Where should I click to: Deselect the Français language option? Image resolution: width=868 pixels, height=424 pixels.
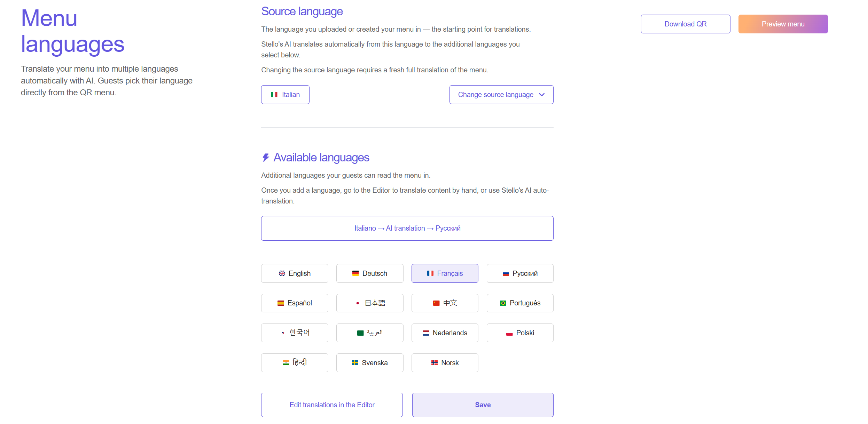coord(445,273)
